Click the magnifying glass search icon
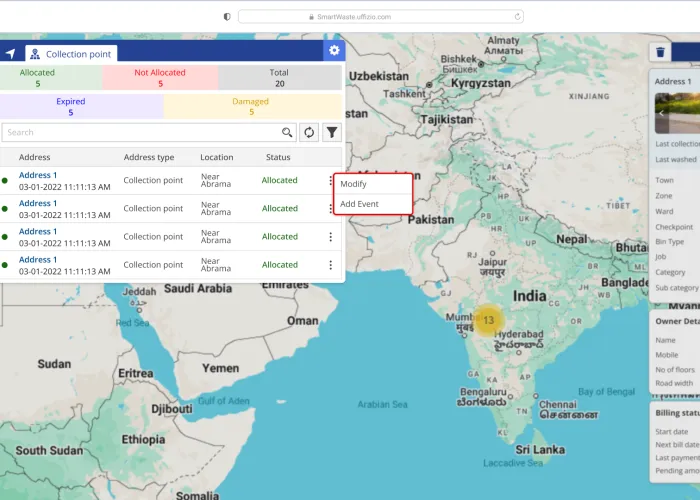This screenshot has height=500, width=700. 287,132
